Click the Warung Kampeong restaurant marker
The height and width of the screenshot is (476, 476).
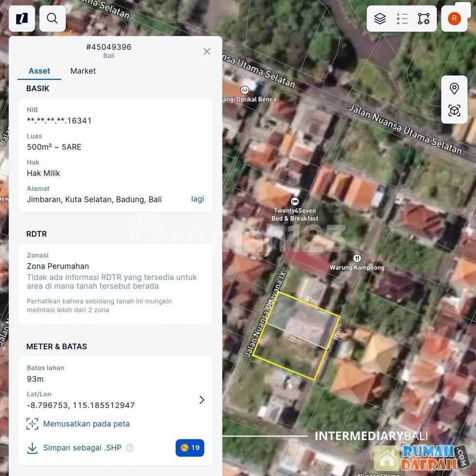(x=357, y=258)
